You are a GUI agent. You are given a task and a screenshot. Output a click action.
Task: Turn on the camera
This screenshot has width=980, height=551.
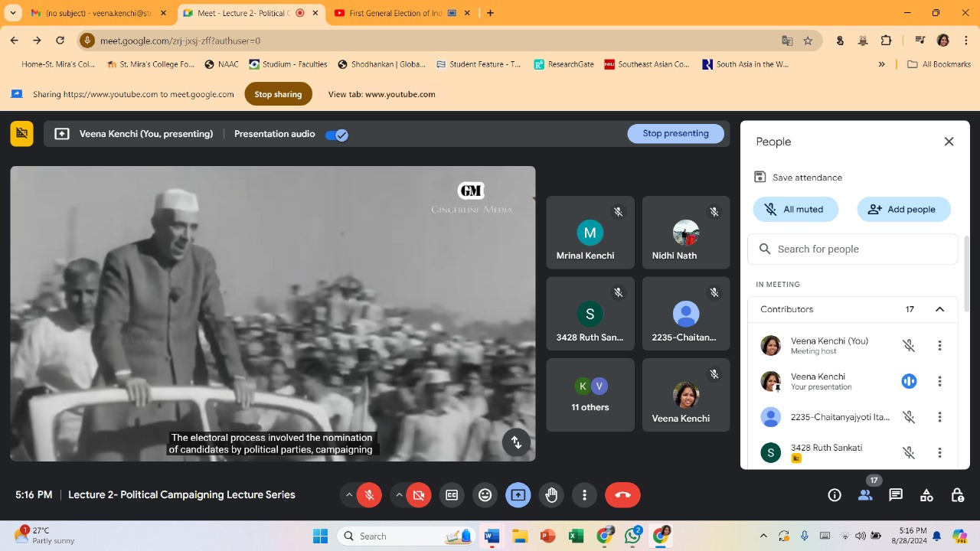click(x=419, y=495)
